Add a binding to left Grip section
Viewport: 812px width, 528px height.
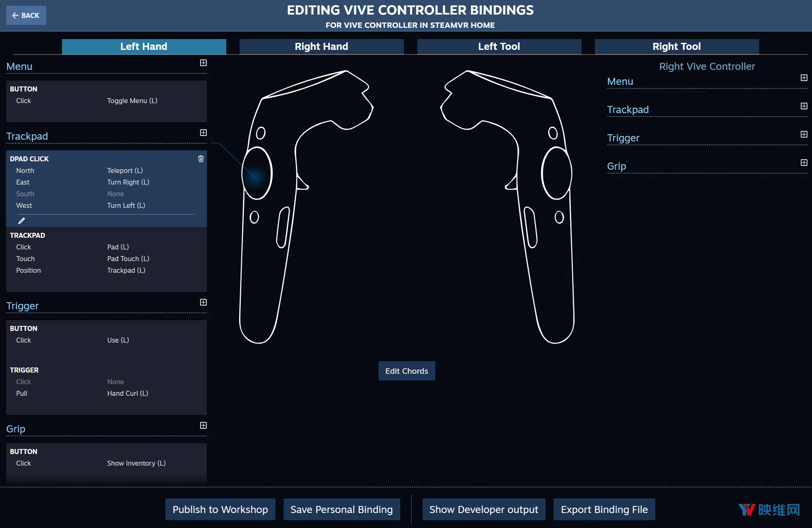pos(203,425)
